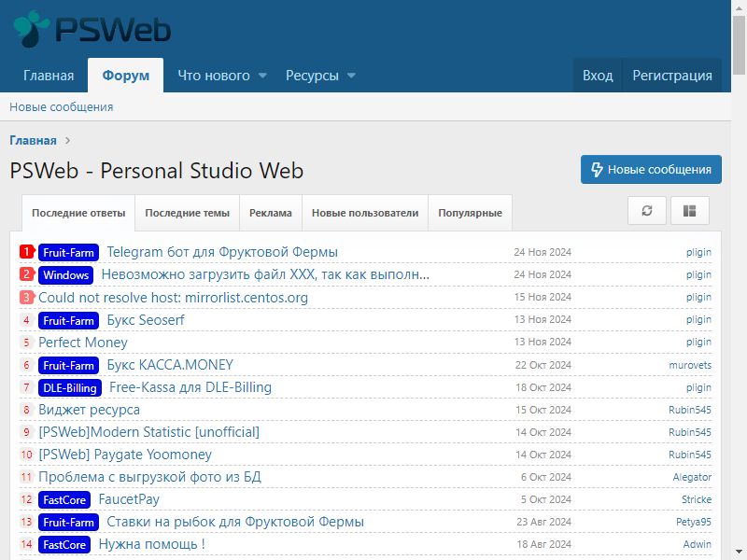Select the Последние темы tab
The image size is (747, 560).
coord(188,213)
